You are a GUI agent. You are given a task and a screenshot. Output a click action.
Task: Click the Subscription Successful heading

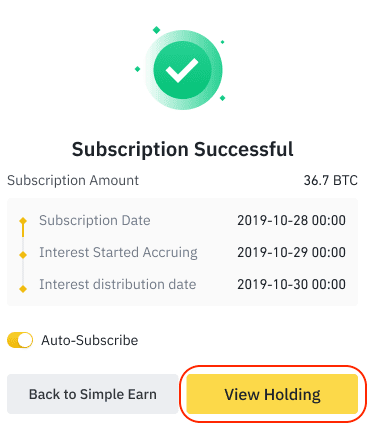click(183, 149)
